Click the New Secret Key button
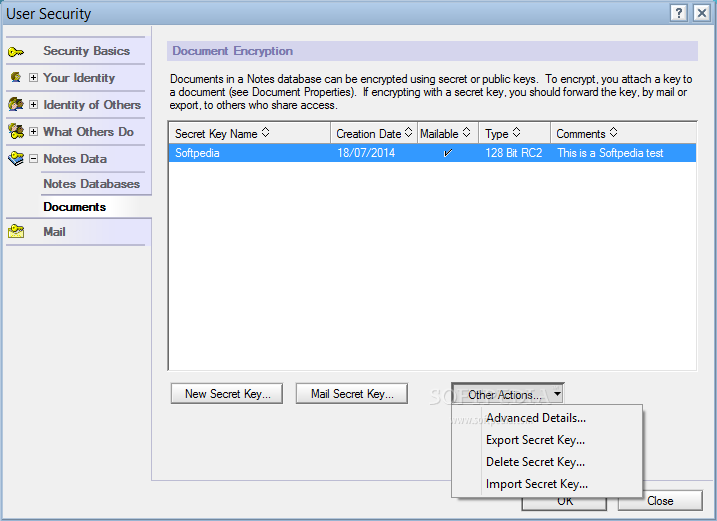The width and height of the screenshot is (717, 521). pos(227,394)
